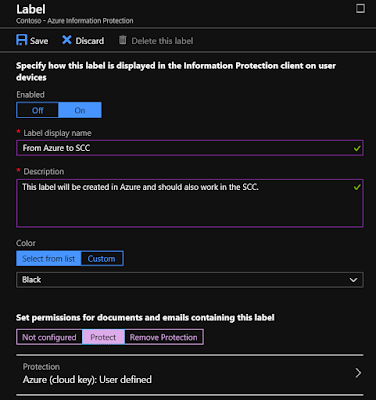The height and width of the screenshot is (400, 376).
Task: Click the green checkmark in Description box
Action: [357, 187]
